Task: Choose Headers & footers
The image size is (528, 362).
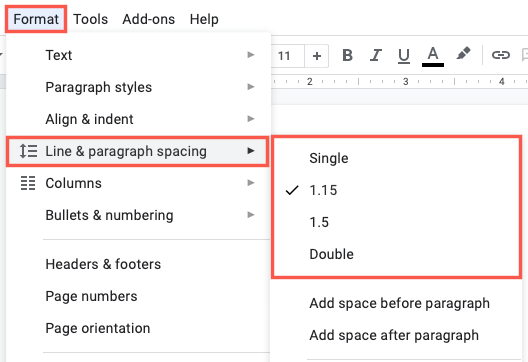Action: (x=138, y=264)
